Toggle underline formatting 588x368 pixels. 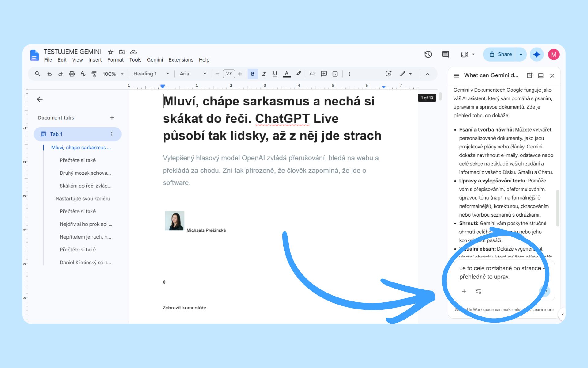coord(275,74)
